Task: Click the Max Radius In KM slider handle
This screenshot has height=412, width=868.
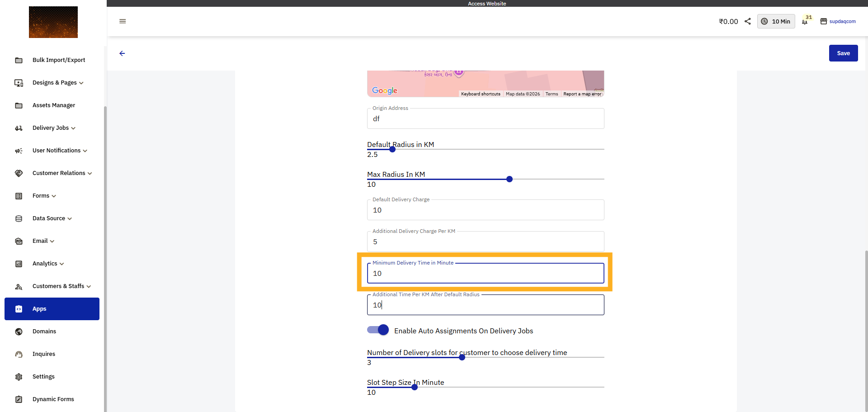Action: pyautogui.click(x=509, y=179)
